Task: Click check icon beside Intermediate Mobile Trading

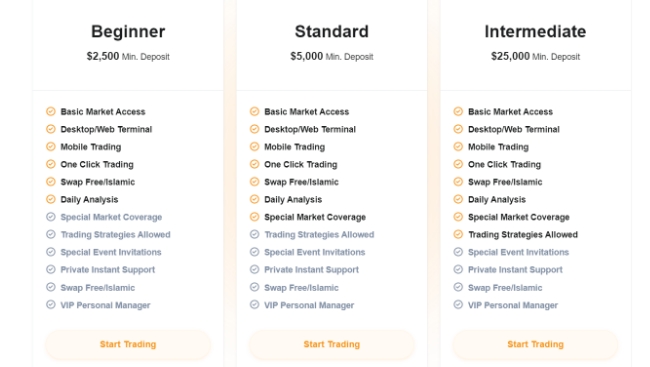Action: pyautogui.click(x=458, y=147)
